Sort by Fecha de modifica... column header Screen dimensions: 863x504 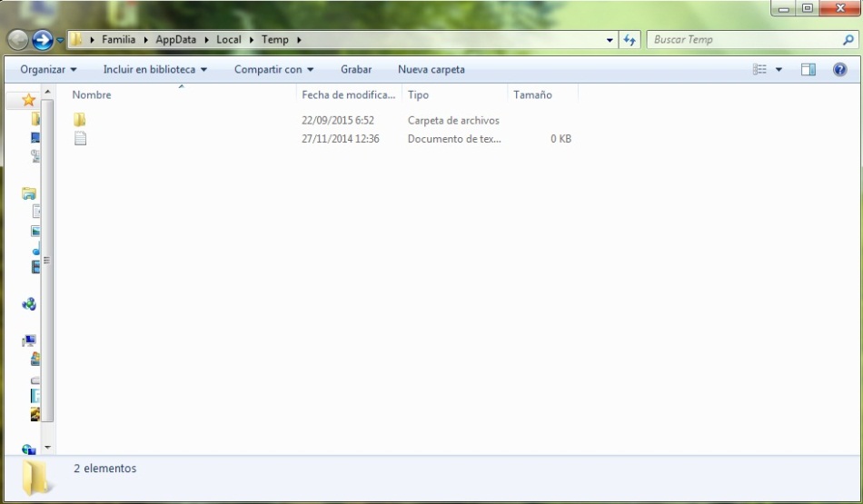tap(349, 94)
